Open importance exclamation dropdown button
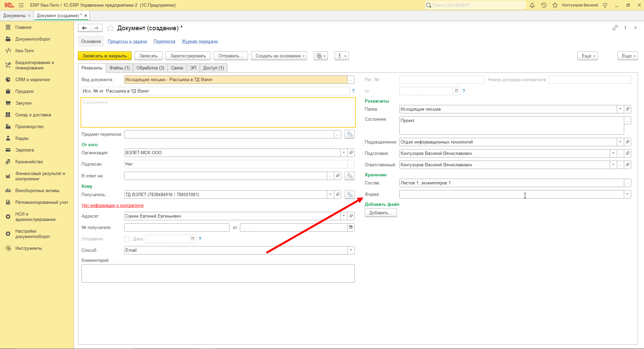This screenshot has width=644, height=349. pos(342,56)
